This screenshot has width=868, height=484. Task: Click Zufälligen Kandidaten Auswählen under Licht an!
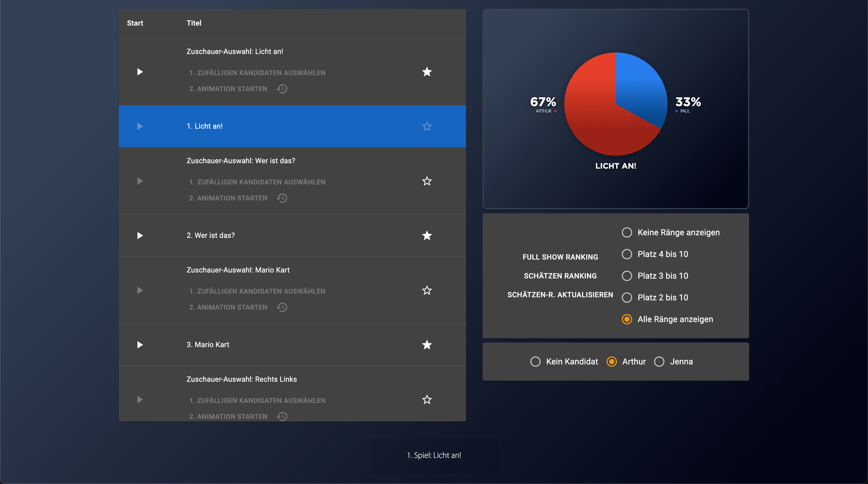pyautogui.click(x=257, y=73)
